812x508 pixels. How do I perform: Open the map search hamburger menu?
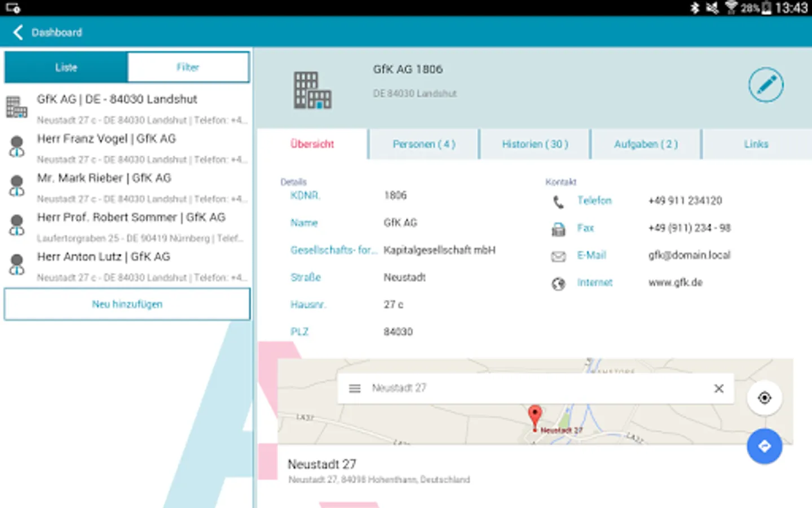(355, 388)
